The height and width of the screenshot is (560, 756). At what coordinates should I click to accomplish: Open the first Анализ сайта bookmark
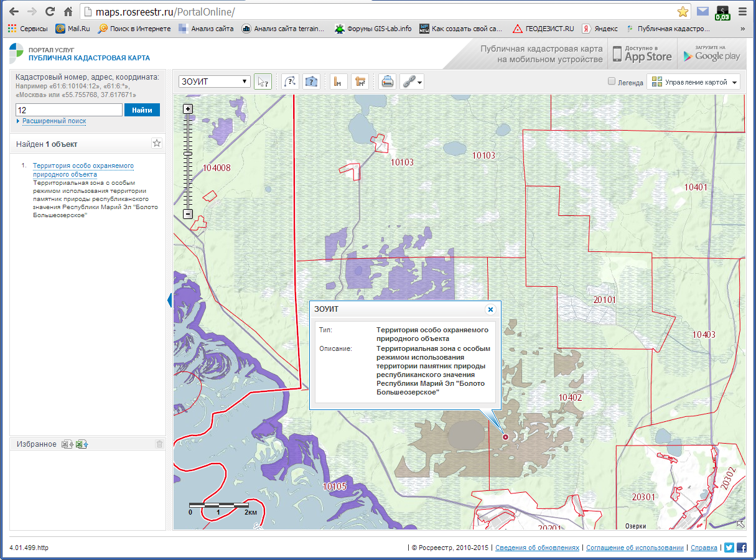[206, 29]
